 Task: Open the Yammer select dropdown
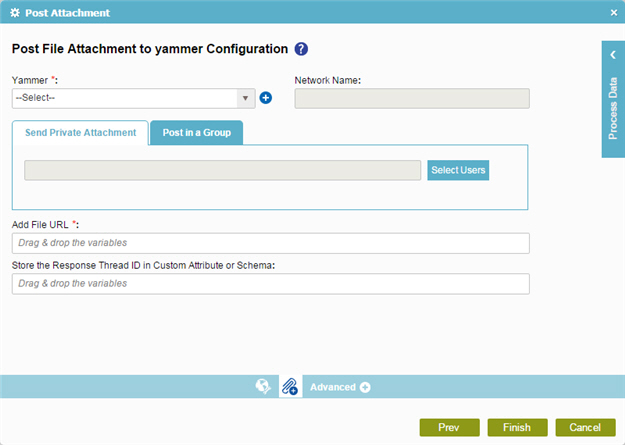134,98
